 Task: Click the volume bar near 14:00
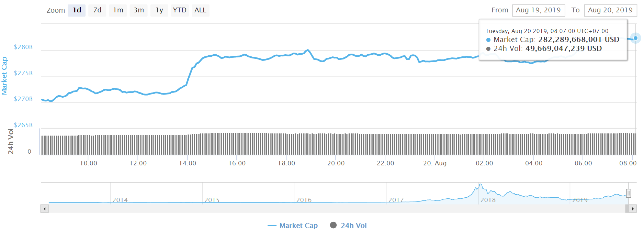coord(188,145)
